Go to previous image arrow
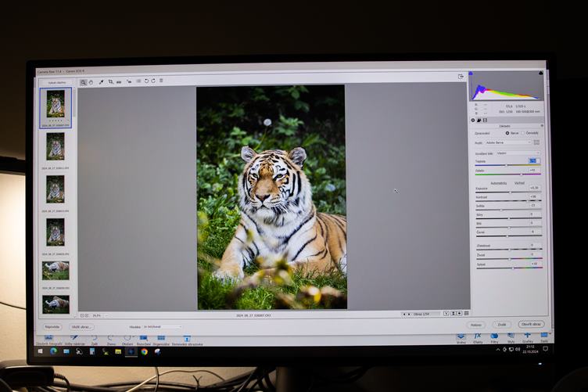This screenshot has width=588, height=392. 404,314
